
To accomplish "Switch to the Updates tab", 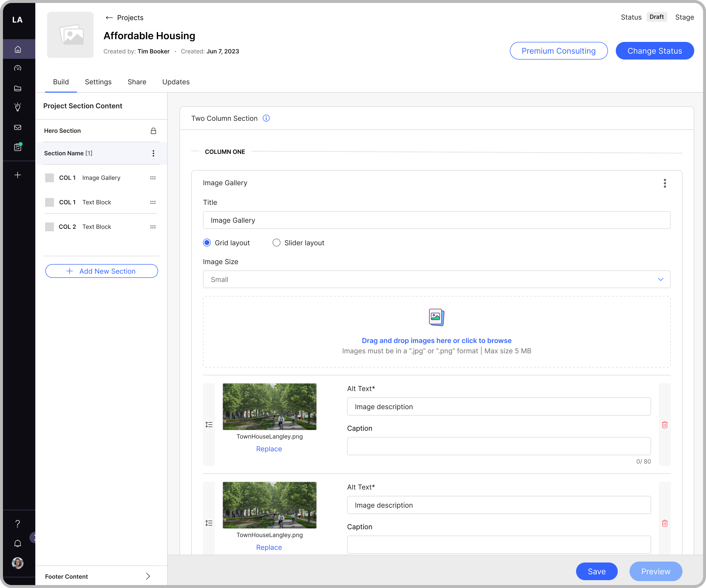I will point(176,82).
